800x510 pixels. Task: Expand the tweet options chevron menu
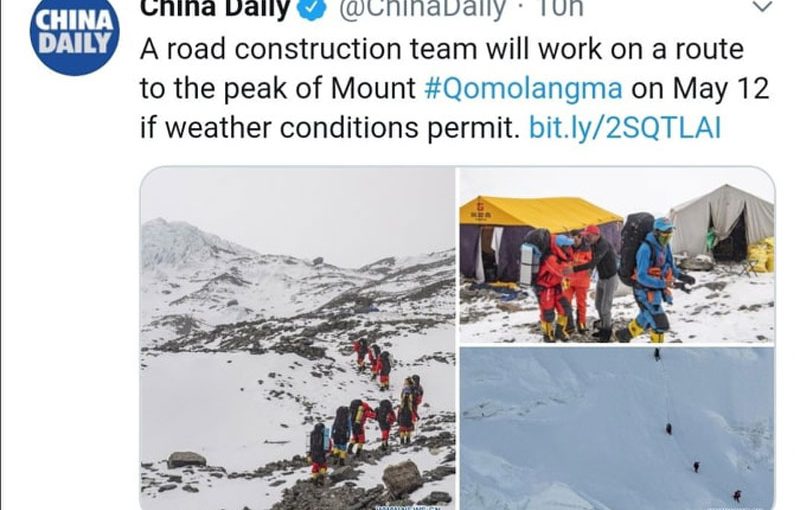tap(763, 6)
